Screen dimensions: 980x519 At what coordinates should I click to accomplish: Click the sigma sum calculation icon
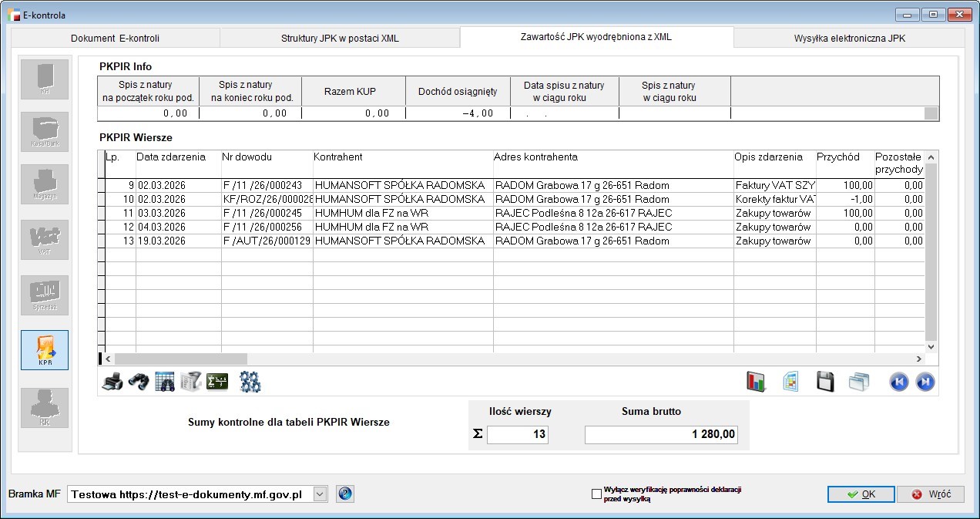click(217, 382)
